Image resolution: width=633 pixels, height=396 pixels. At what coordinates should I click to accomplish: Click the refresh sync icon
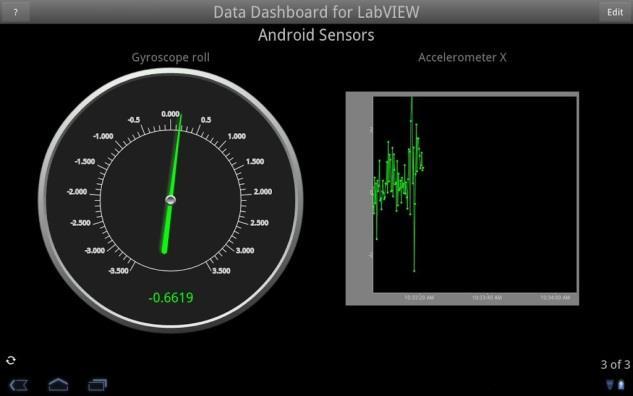pyautogui.click(x=11, y=360)
